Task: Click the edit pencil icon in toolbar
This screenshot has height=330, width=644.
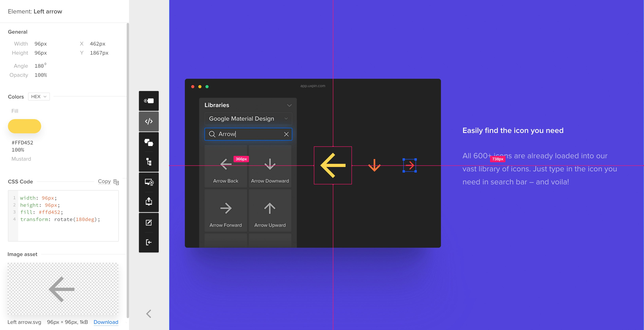Action: point(149,223)
